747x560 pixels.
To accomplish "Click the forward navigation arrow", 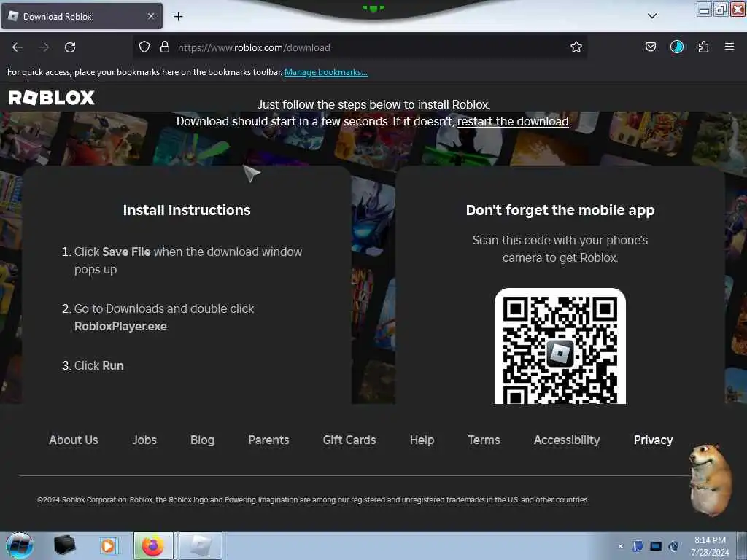I will (44, 47).
